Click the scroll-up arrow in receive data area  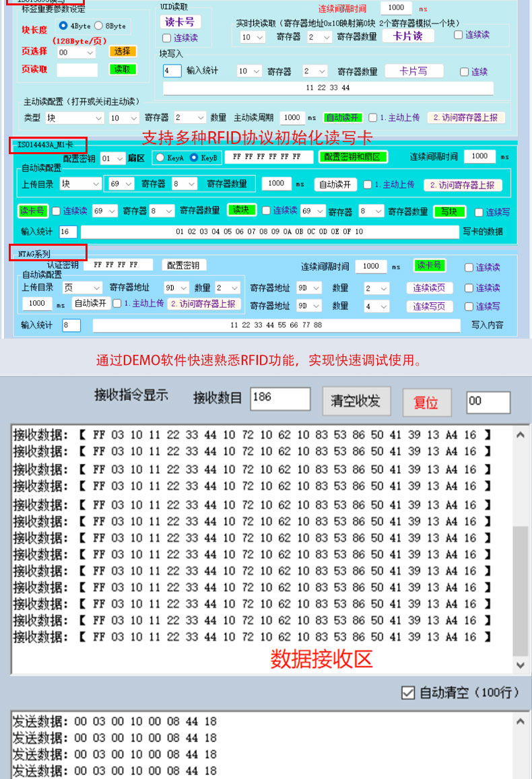coord(520,435)
